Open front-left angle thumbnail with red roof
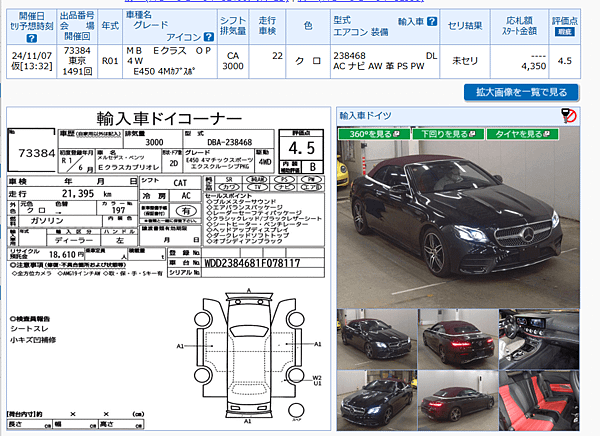 [377, 339]
